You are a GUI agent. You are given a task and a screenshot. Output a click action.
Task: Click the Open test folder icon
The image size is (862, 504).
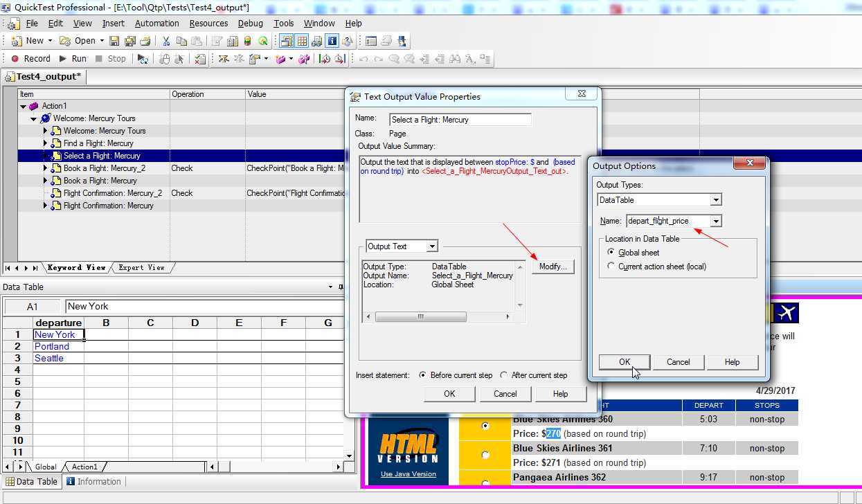[x=65, y=41]
